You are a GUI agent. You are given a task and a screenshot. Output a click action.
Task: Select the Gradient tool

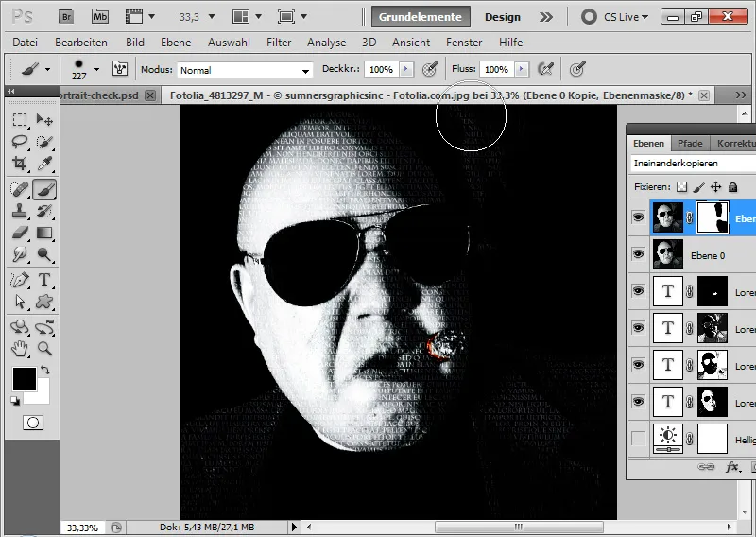[44, 233]
